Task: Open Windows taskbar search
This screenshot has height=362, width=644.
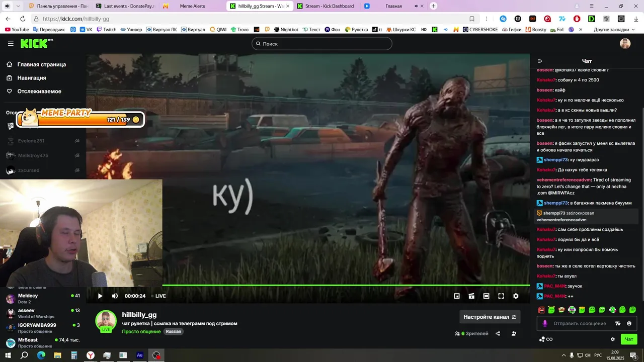Action: pyautogui.click(x=24, y=355)
